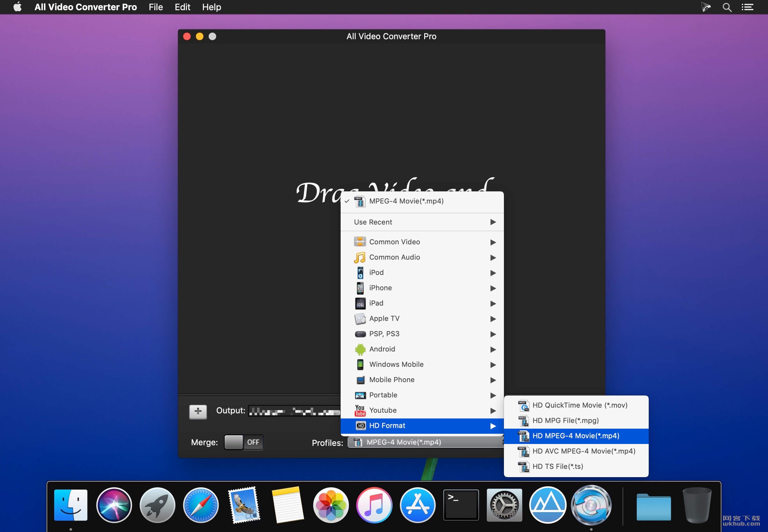
Task: Click the green Android robot icon
Action: click(x=360, y=349)
